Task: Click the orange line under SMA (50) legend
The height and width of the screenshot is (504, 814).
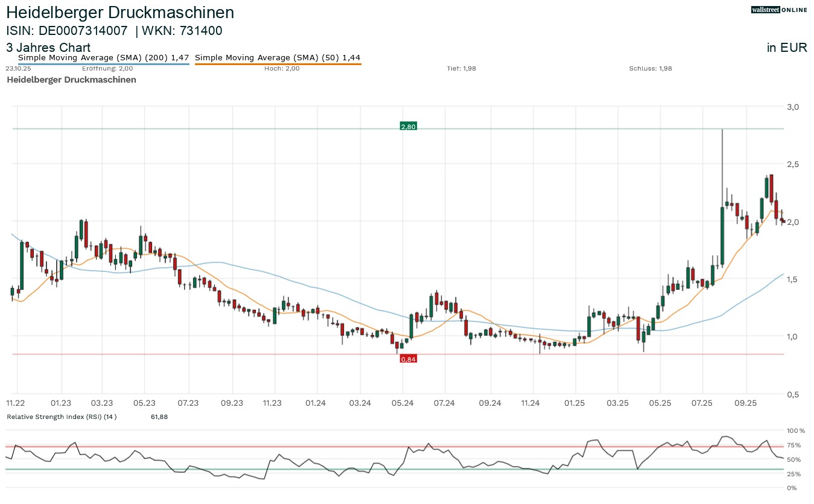Action: 278,64
